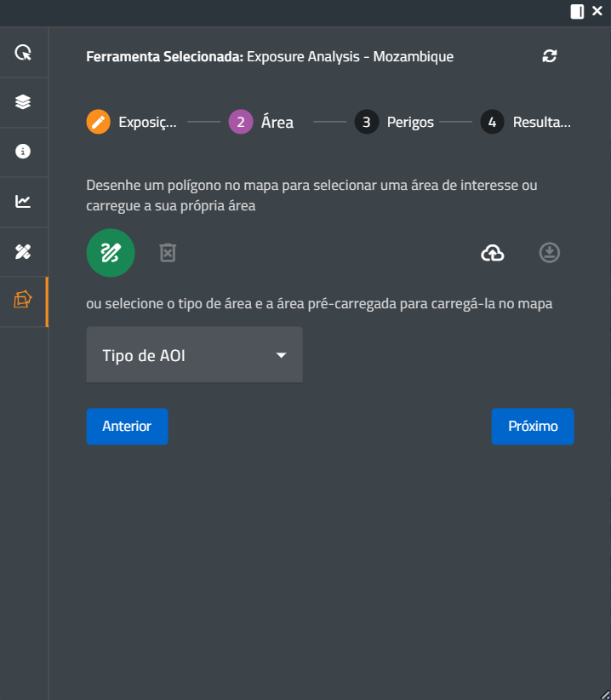Open the line chart sidebar panel
This screenshot has height=700, width=611.
[x=23, y=202]
